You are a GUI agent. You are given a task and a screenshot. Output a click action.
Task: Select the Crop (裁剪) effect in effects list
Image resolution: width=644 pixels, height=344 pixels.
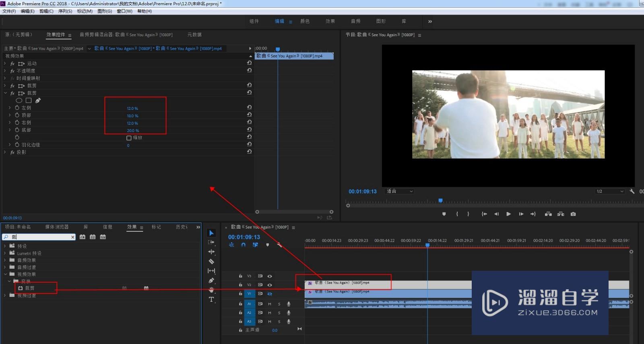(x=30, y=288)
